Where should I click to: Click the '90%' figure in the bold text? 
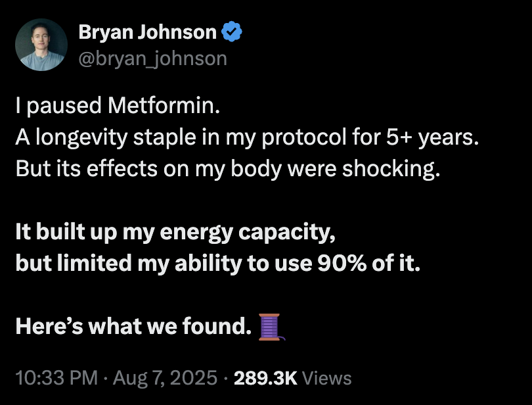342,264
